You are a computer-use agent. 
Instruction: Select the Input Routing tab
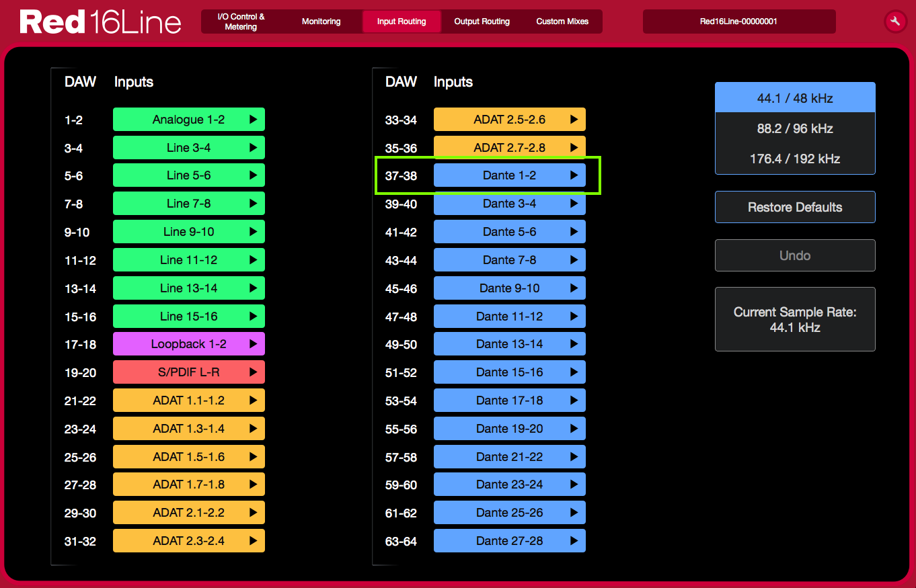click(x=402, y=22)
